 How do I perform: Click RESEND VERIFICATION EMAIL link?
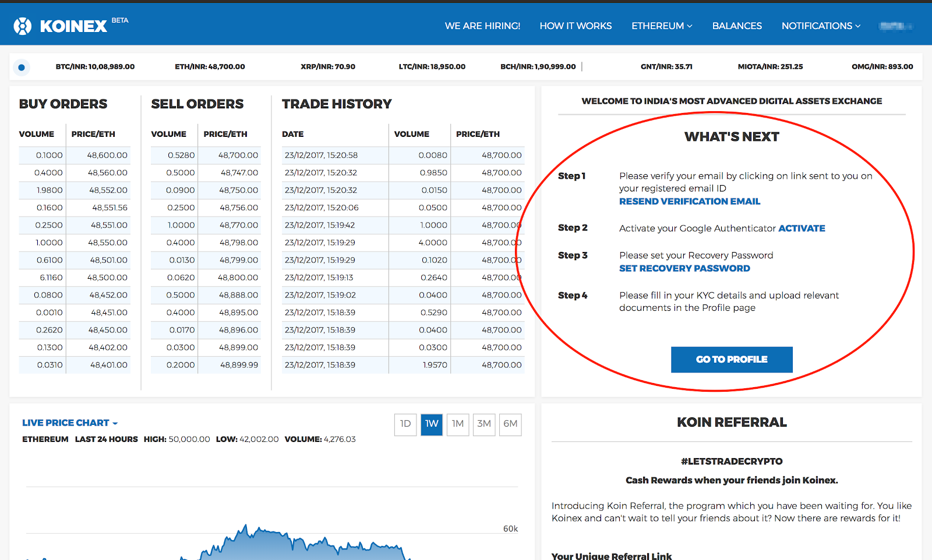tap(690, 201)
